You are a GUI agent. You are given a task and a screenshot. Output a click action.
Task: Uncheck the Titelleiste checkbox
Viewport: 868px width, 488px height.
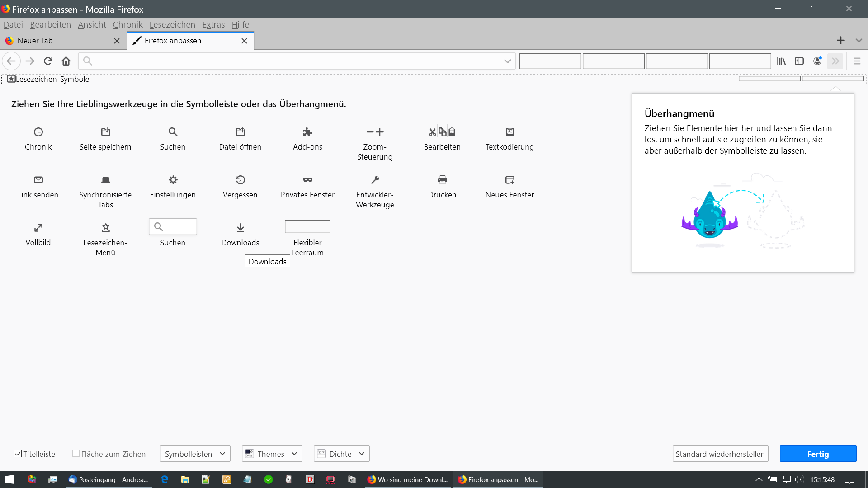pyautogui.click(x=18, y=454)
